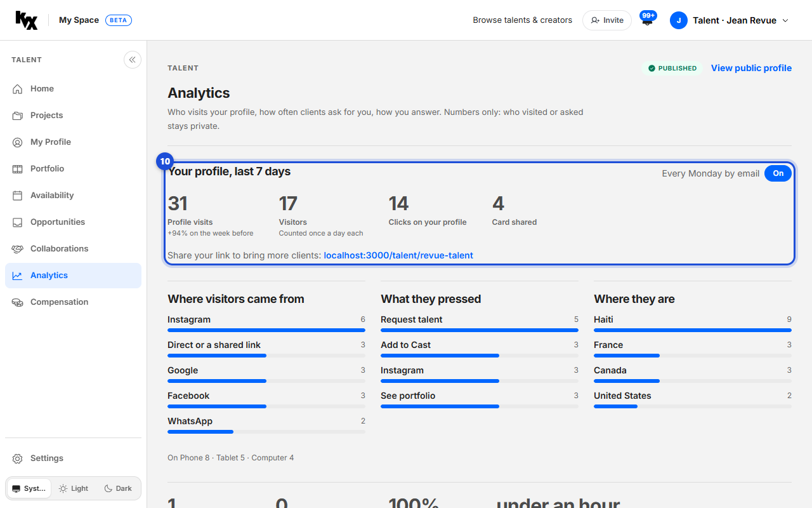Click the Haiti location row

[x=693, y=323]
